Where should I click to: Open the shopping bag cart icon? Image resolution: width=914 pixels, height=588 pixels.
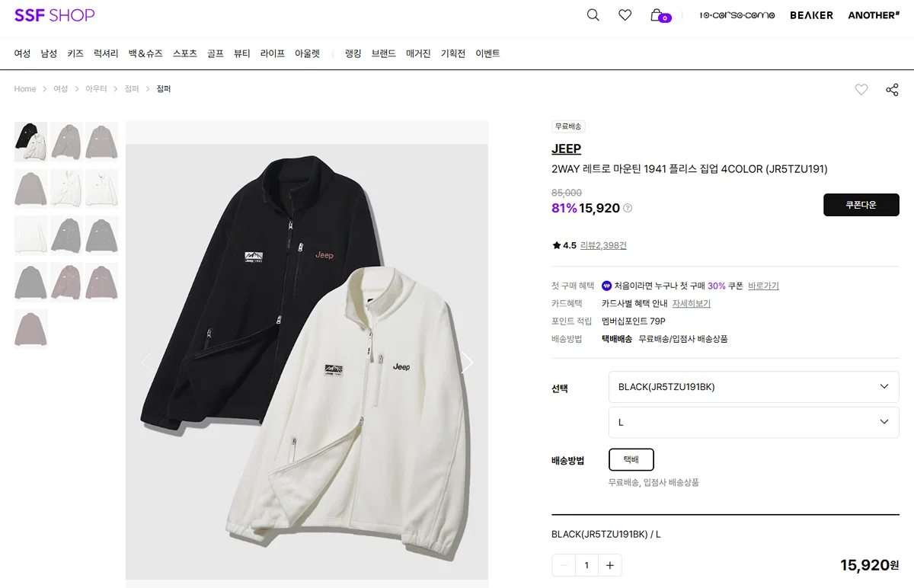pos(660,15)
